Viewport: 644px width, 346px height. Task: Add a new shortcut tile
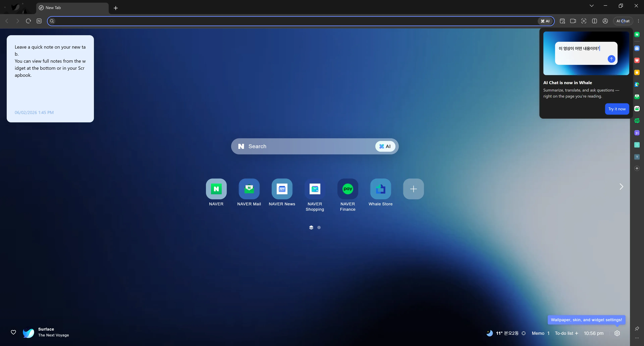tap(413, 189)
